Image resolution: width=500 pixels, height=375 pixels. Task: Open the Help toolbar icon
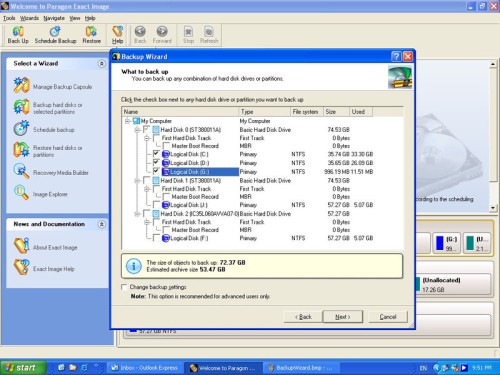pos(117,35)
